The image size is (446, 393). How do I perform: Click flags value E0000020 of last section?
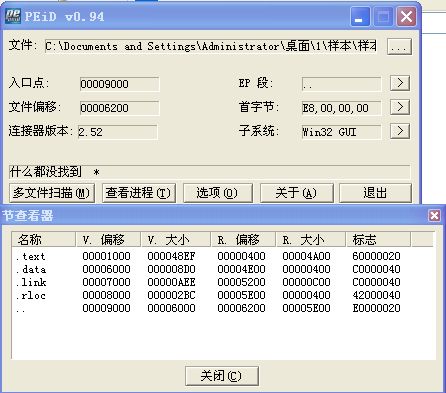[376, 308]
